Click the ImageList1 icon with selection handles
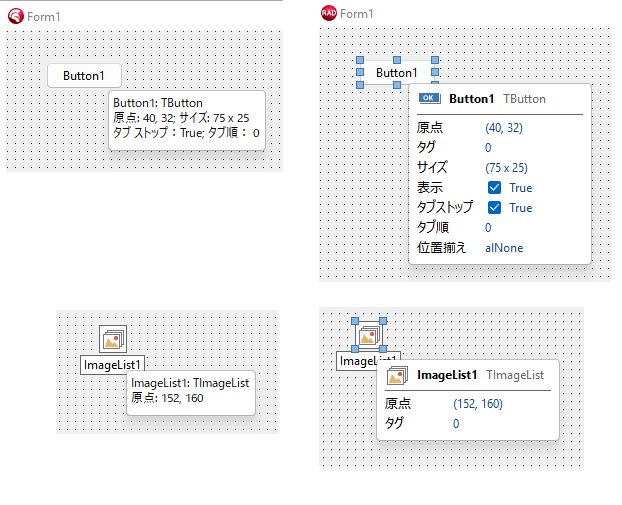The height and width of the screenshot is (505, 622). point(369,335)
